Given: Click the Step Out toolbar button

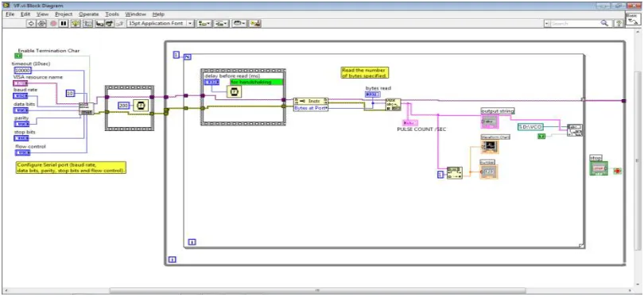Looking at the screenshot, I should 119,23.
